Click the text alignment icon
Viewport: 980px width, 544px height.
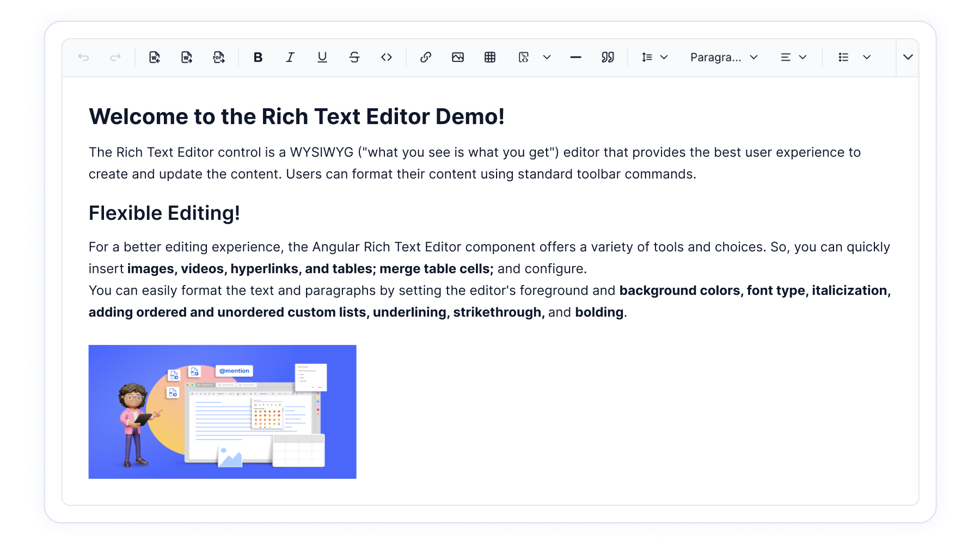[x=786, y=57]
